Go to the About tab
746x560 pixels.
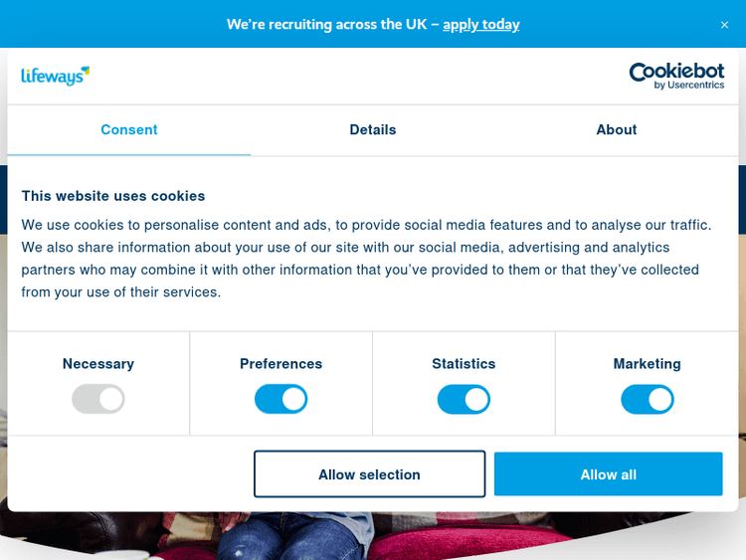pos(617,130)
